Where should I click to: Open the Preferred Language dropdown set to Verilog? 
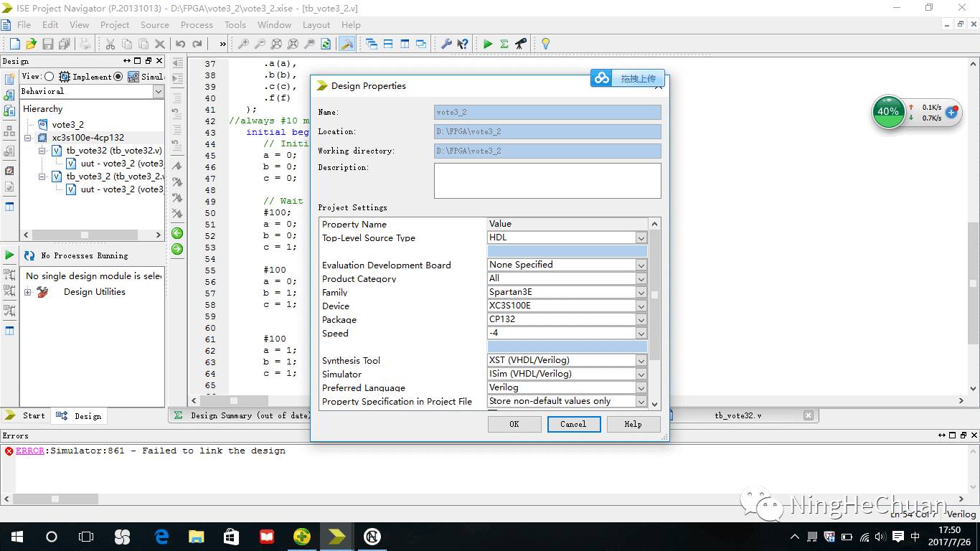pos(641,387)
